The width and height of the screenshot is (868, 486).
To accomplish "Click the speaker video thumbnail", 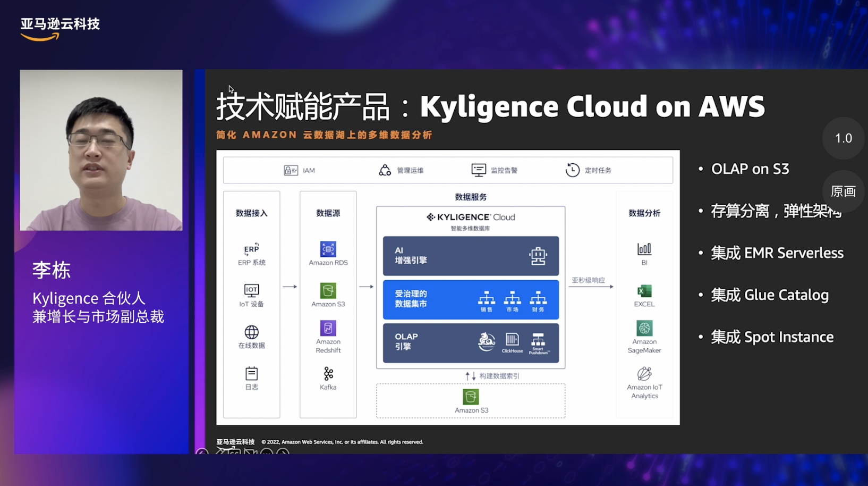I will click(x=101, y=150).
